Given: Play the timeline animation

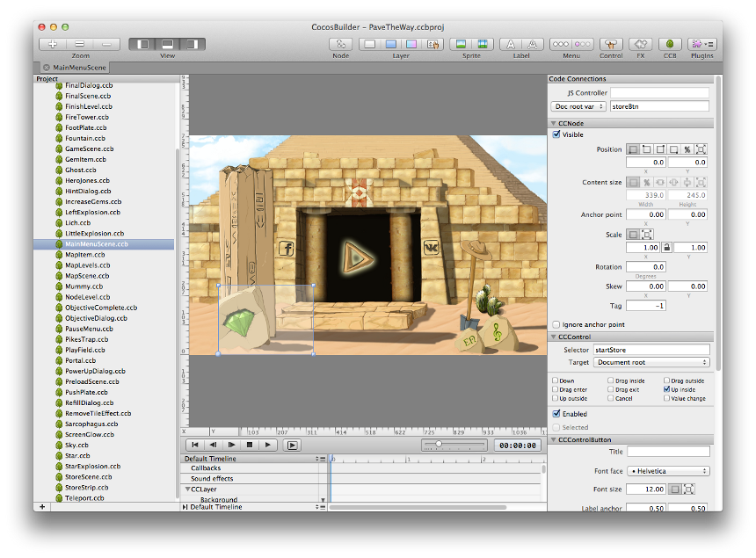Looking at the screenshot, I should [267, 445].
